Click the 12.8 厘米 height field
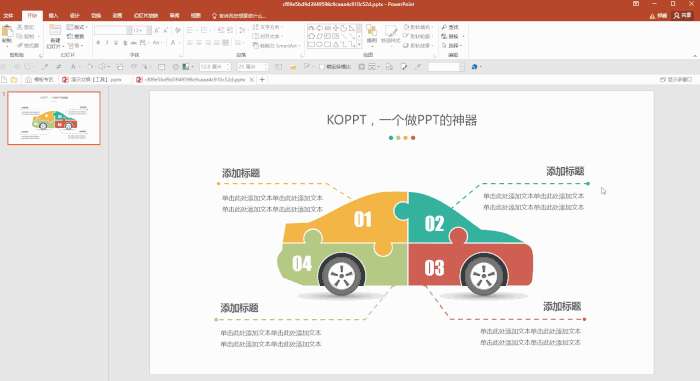This screenshot has height=381, width=700. pyautogui.click(x=214, y=67)
